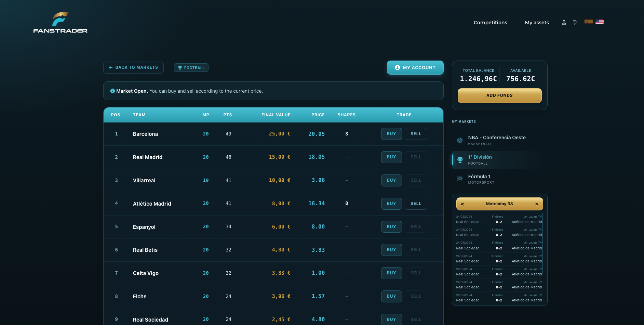Go to next matchday with right arrow
Image resolution: width=644 pixels, height=325 pixels.
pyautogui.click(x=537, y=204)
